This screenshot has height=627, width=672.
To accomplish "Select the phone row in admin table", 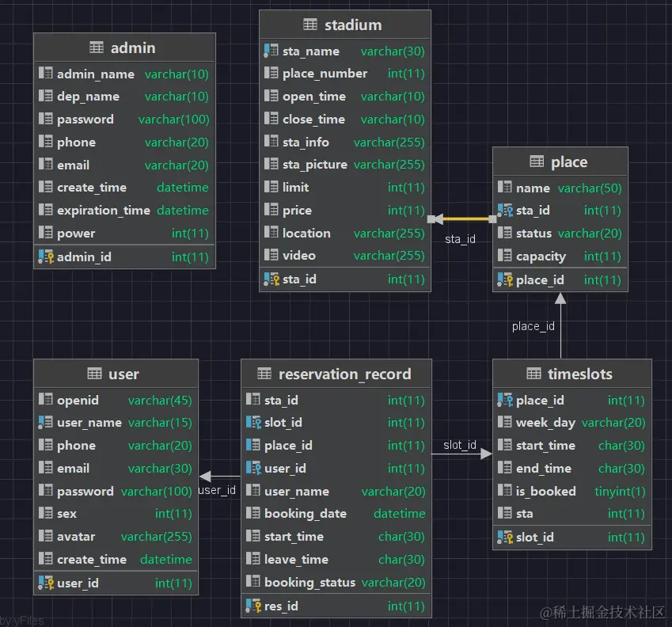I will [x=124, y=142].
